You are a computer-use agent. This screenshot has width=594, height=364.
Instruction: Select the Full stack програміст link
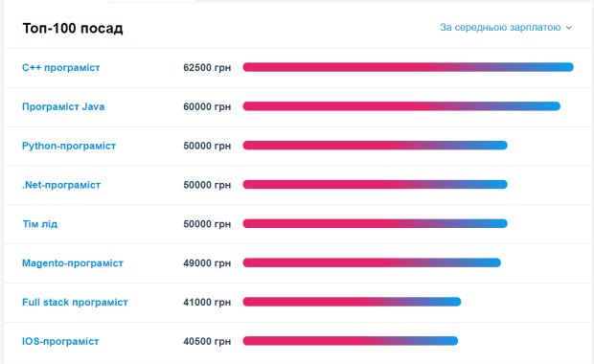pyautogui.click(x=75, y=303)
